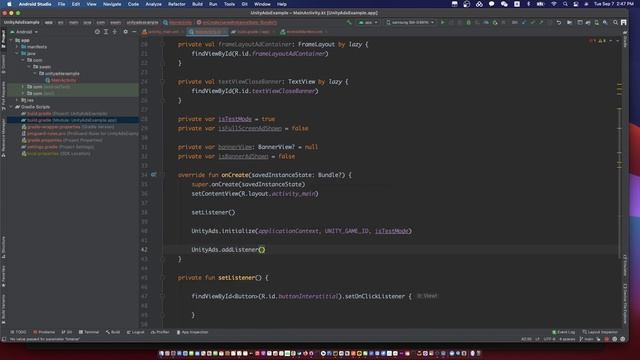This screenshot has width=640, height=360.
Task: Collapse the Gradle Scripts node
Action: (11, 107)
